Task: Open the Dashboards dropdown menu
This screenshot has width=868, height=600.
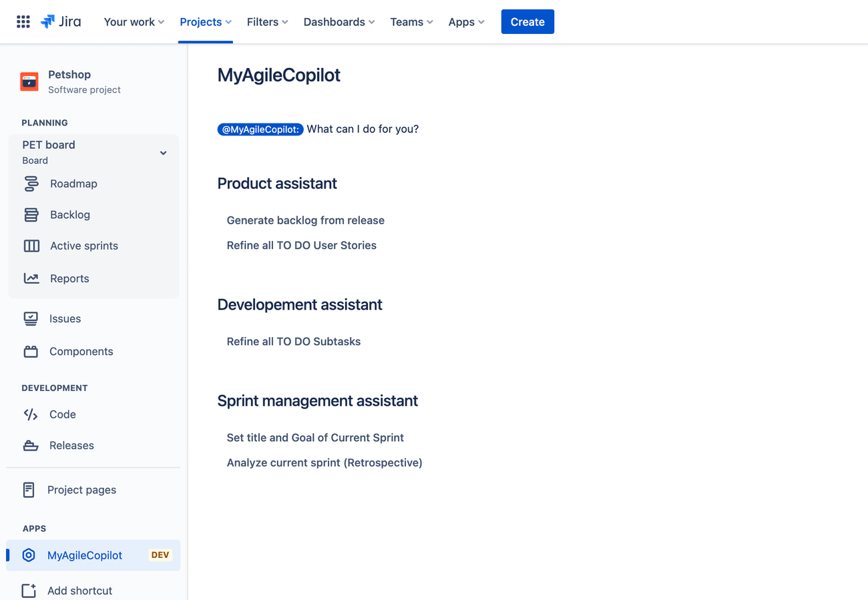Action: tap(339, 22)
